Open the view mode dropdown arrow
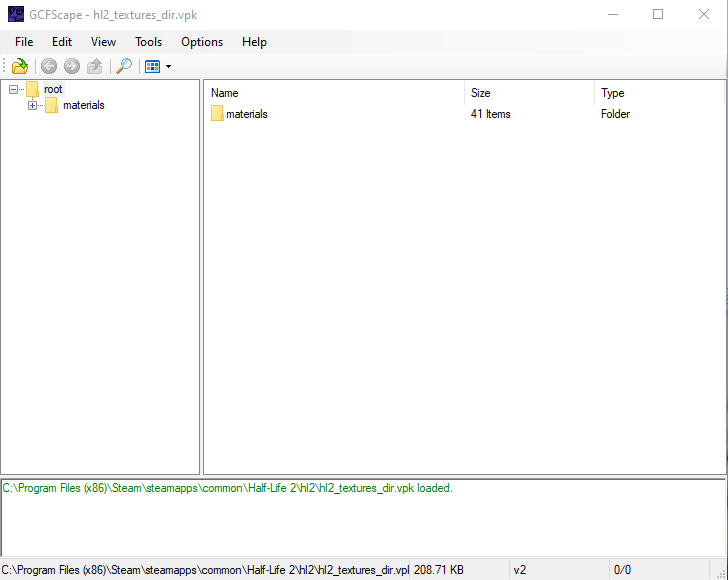 click(168, 67)
